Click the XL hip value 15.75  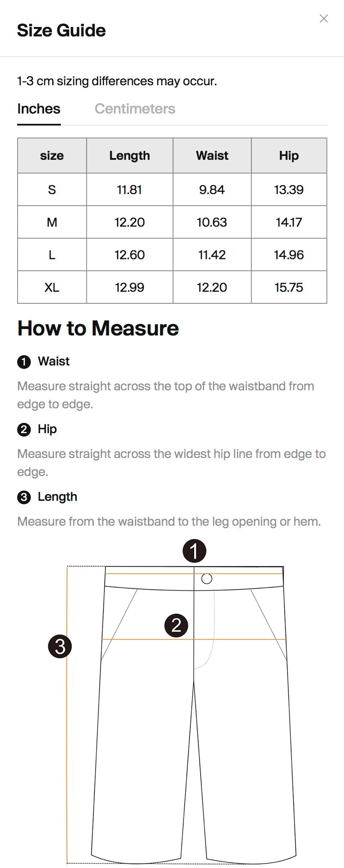(289, 287)
